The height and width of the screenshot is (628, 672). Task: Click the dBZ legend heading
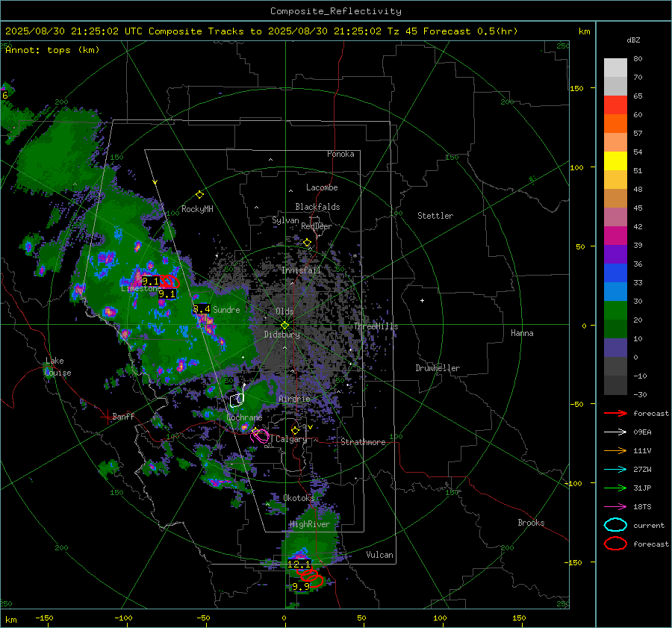pos(633,40)
